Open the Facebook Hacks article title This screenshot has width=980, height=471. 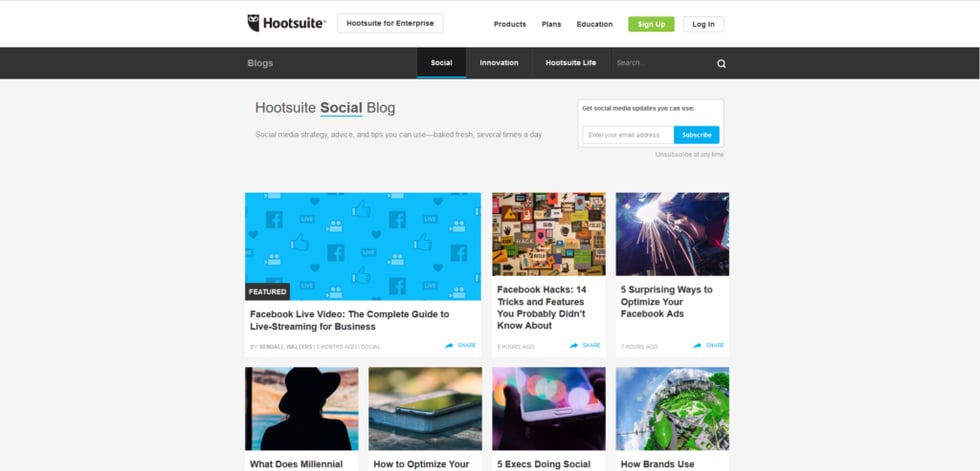pos(541,307)
